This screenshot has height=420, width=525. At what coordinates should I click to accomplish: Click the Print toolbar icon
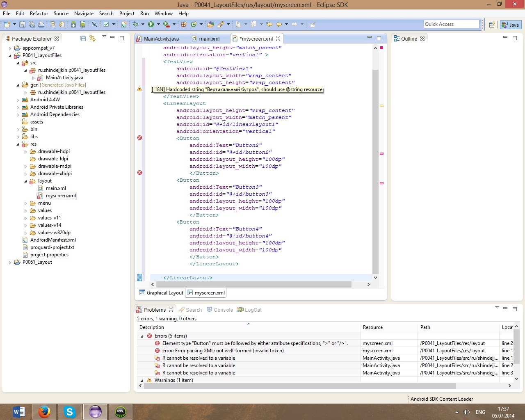point(41,25)
